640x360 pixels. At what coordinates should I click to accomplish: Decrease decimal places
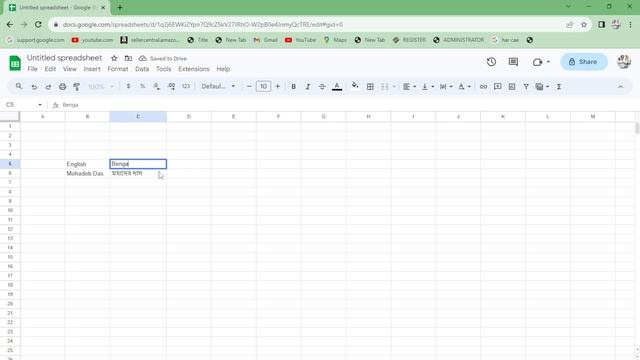(157, 87)
